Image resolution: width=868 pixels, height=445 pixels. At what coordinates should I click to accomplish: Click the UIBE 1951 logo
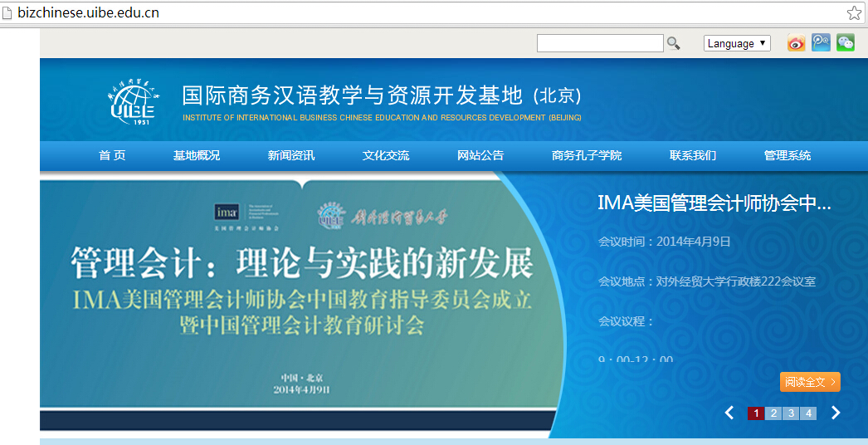point(132,100)
